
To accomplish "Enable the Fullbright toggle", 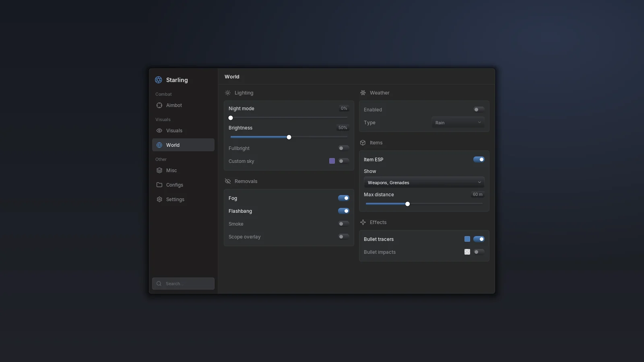I will 344,148.
